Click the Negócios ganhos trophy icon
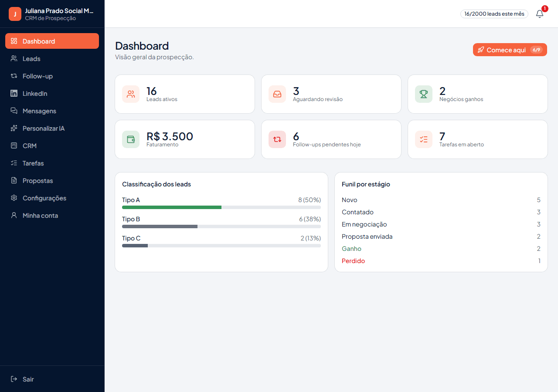Screen dimensions: 558x392 tap(424, 94)
